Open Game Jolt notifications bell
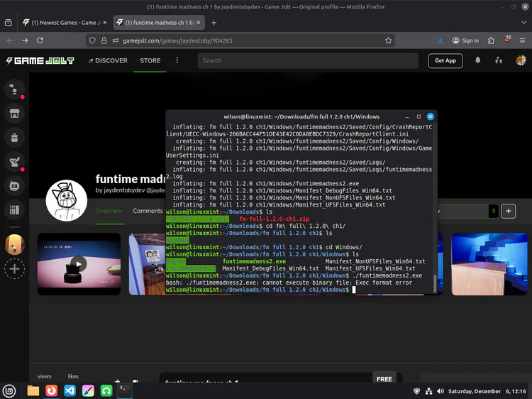 pos(477,60)
